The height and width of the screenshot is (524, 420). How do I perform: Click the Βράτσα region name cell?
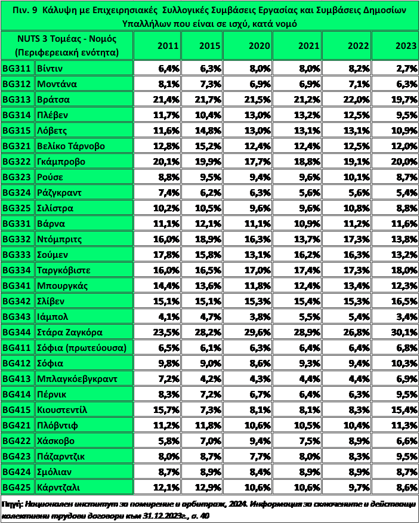click(84, 99)
